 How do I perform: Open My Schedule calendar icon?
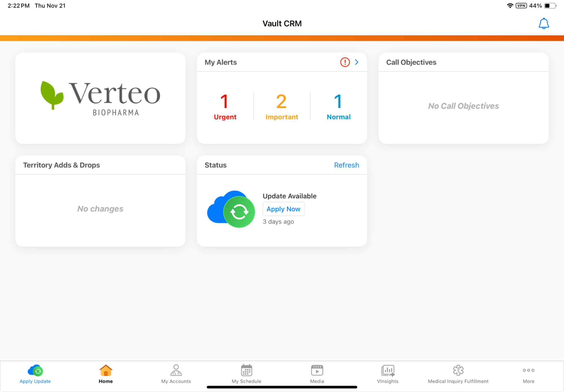tap(246, 371)
